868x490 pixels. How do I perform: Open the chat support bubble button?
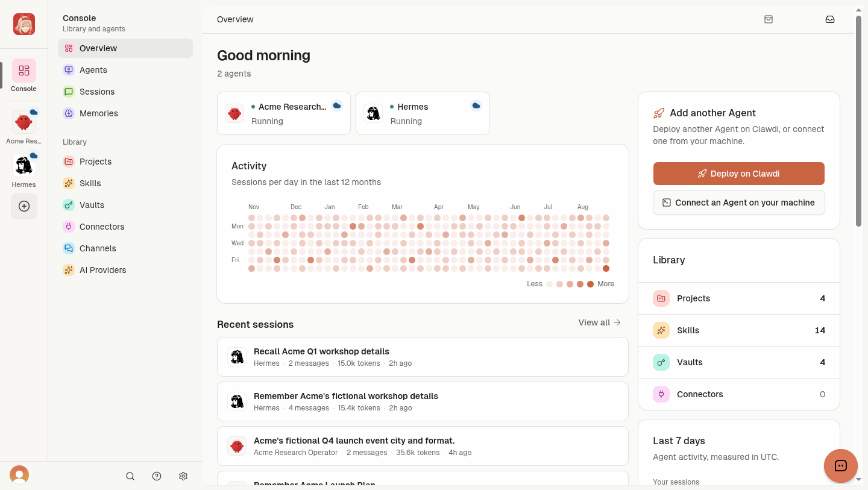point(841,466)
